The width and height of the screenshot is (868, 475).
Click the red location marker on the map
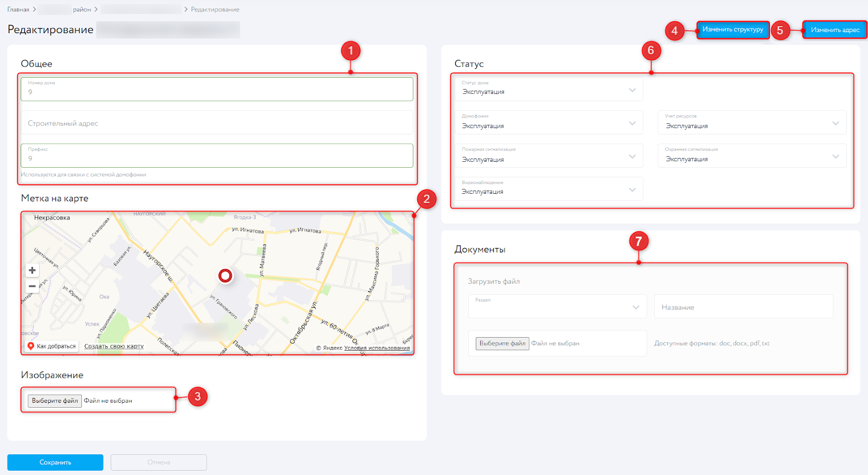coord(225,276)
